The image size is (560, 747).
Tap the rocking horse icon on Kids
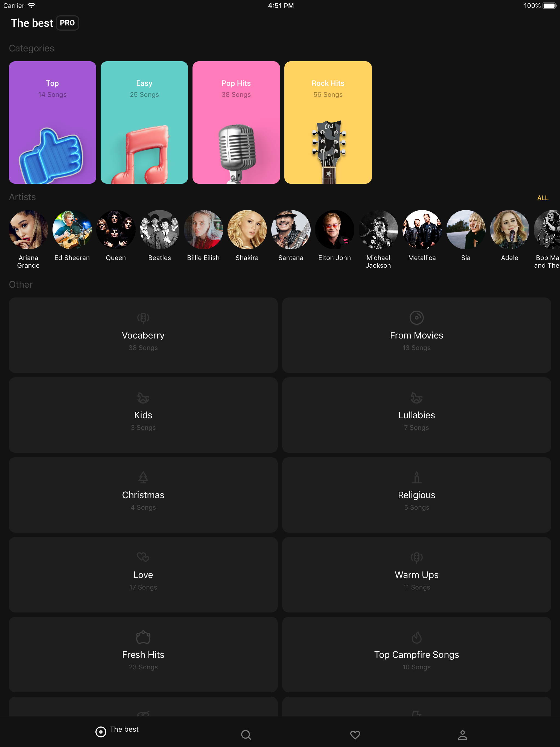pos(143,398)
